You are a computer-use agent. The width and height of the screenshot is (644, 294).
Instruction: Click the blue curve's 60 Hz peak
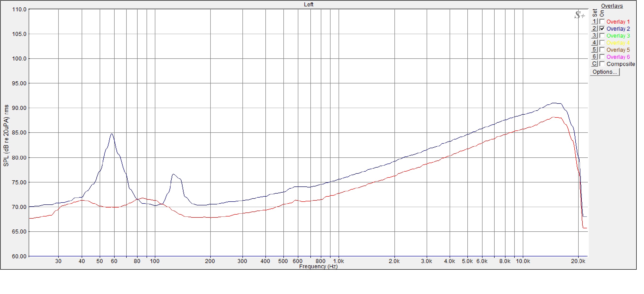click(x=112, y=134)
